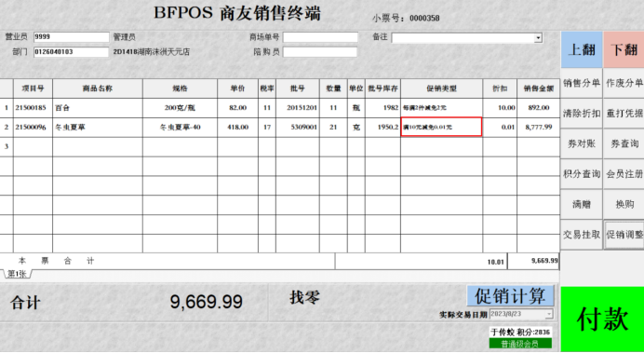The height and width of the screenshot is (353, 644).
Task: Click the 下翻 page-down button
Action: coord(624,49)
